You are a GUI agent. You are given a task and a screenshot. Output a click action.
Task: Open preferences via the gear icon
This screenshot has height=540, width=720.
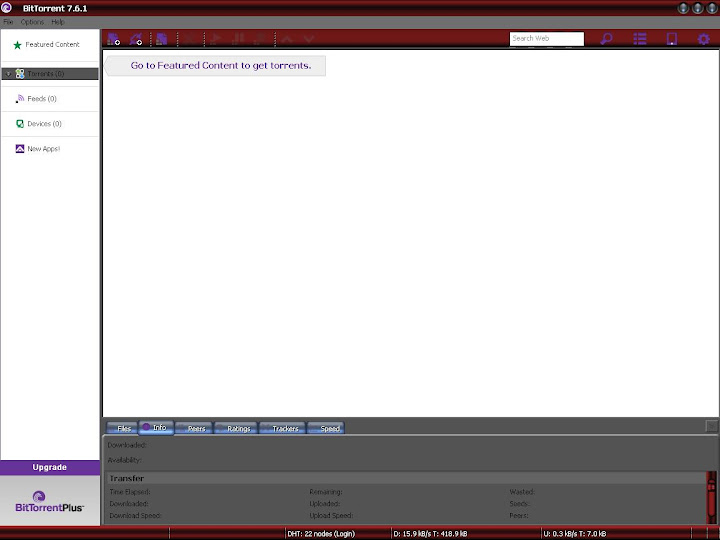coord(703,39)
